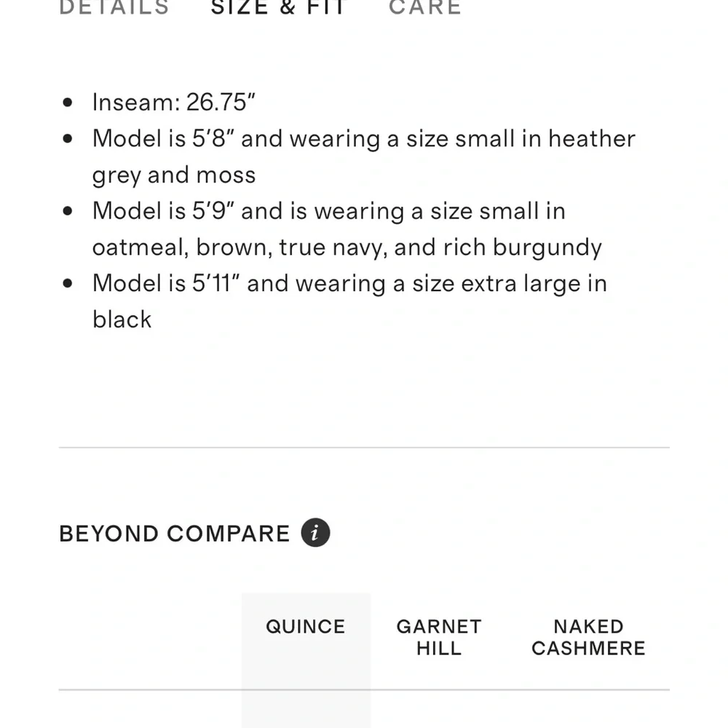728x728 pixels.
Task: Click the bullet before the 5'9″ model
Action: 68,211
